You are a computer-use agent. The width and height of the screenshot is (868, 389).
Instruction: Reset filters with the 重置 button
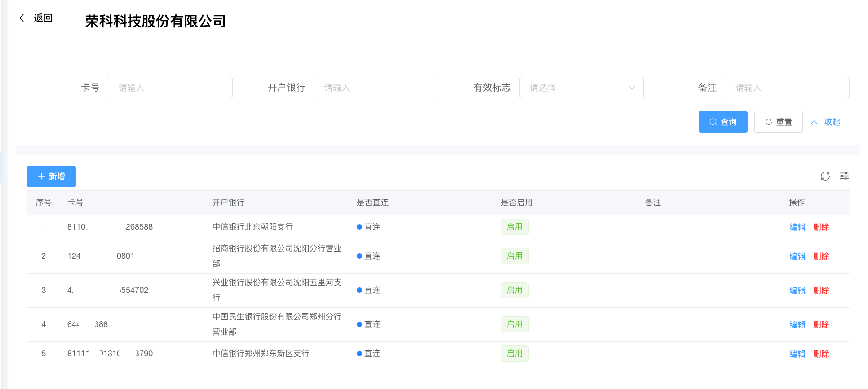(778, 122)
